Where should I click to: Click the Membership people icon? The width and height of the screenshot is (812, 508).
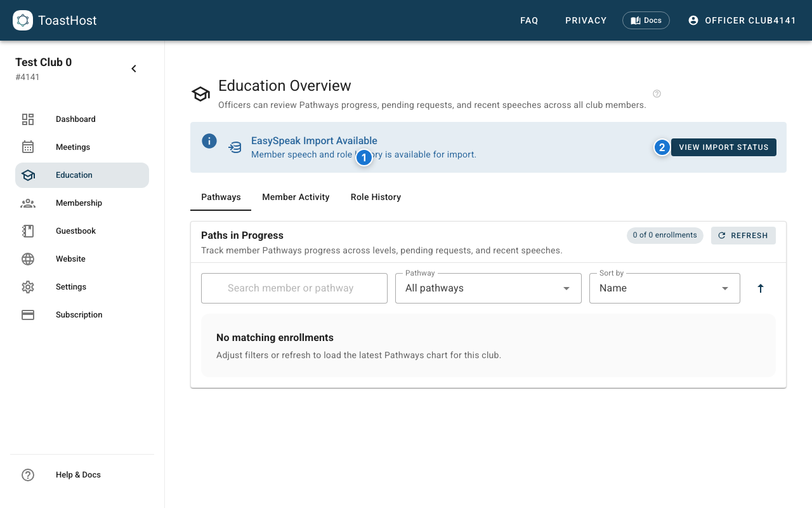point(28,203)
